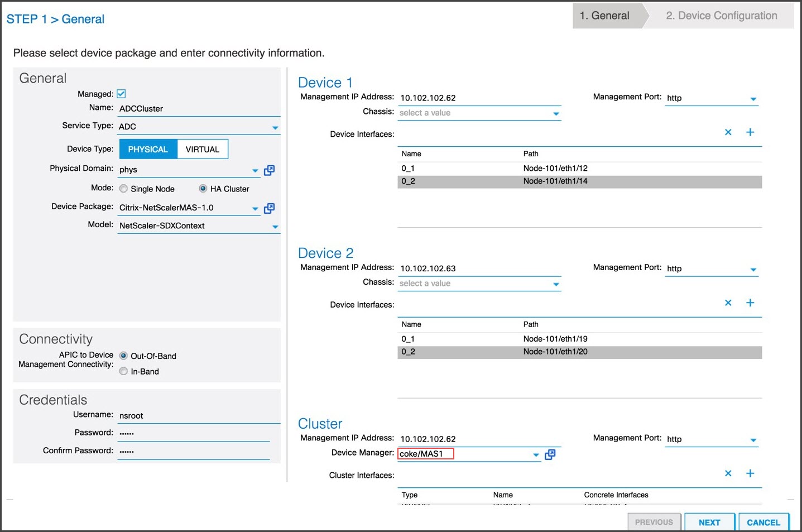Screen dimensions: 802x532
Task: Remove selected Device 1 interface with X icon
Action: click(728, 132)
